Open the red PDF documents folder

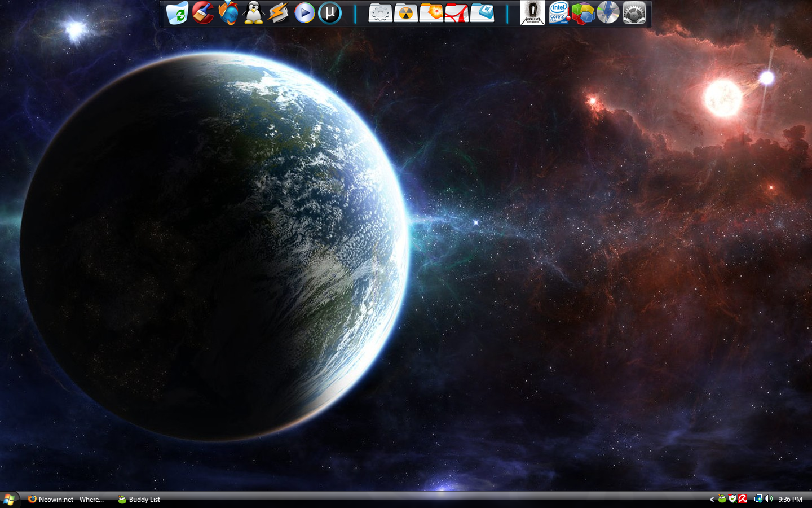(x=456, y=13)
